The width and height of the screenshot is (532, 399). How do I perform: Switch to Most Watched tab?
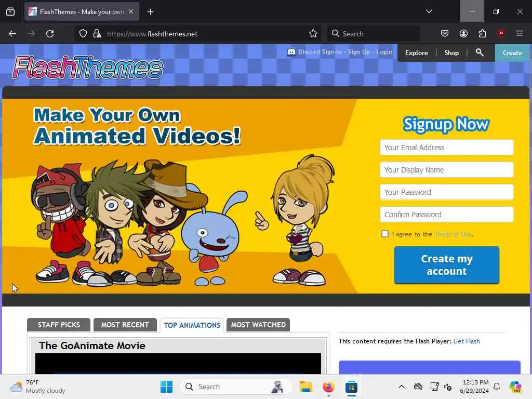point(258,325)
